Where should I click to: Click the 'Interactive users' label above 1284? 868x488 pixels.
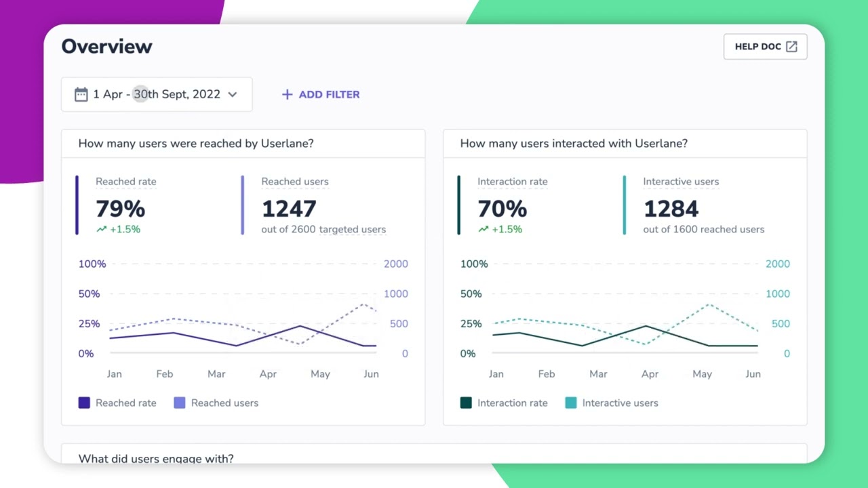pos(681,182)
